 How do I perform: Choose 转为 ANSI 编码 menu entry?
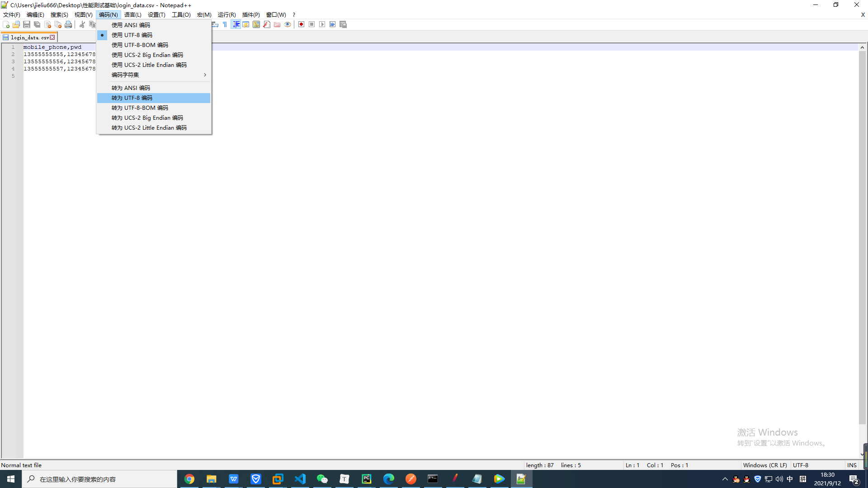coord(131,88)
